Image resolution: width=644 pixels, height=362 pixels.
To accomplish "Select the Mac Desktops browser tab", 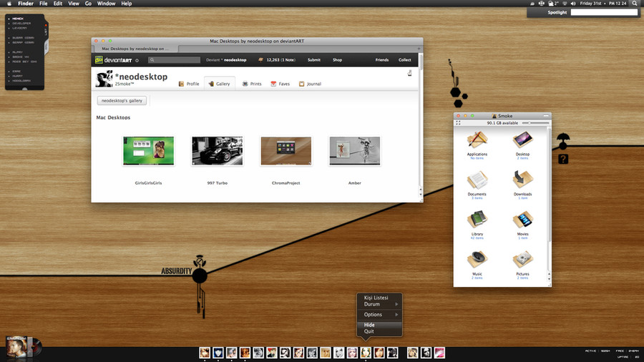I will [135, 49].
